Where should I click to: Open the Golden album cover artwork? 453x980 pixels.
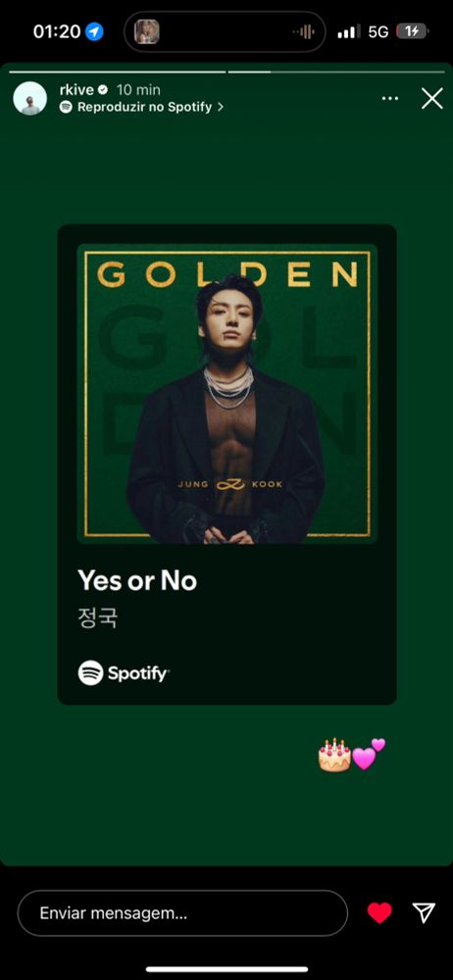227,394
